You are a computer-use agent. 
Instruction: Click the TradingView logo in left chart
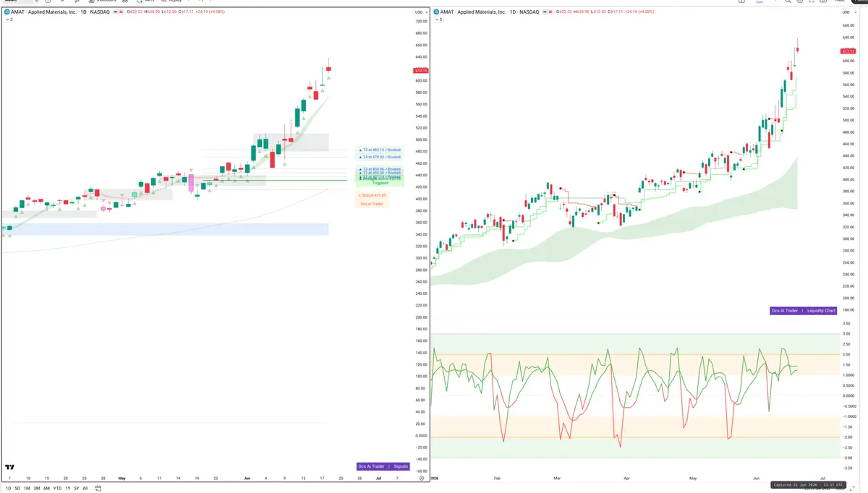coord(9,468)
